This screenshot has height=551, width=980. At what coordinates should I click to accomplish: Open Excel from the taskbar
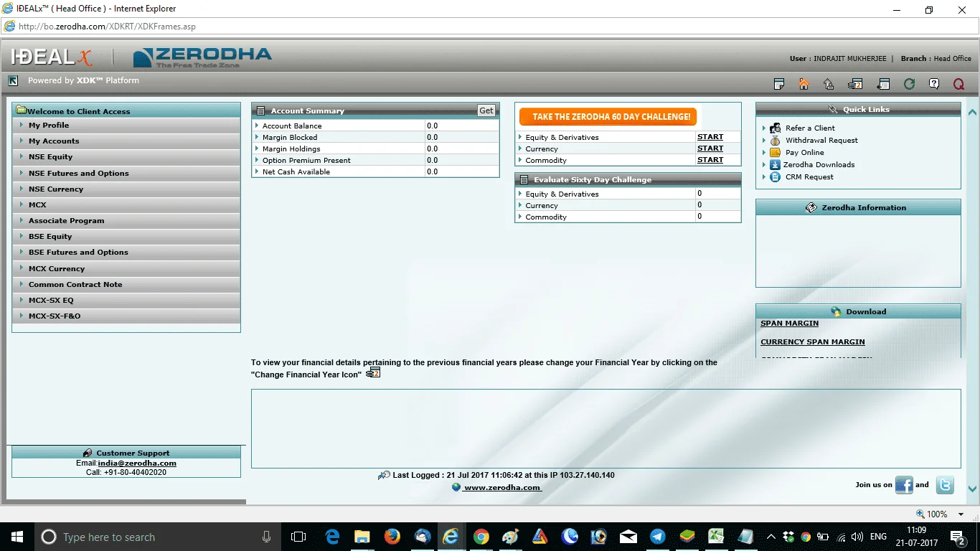point(716,537)
